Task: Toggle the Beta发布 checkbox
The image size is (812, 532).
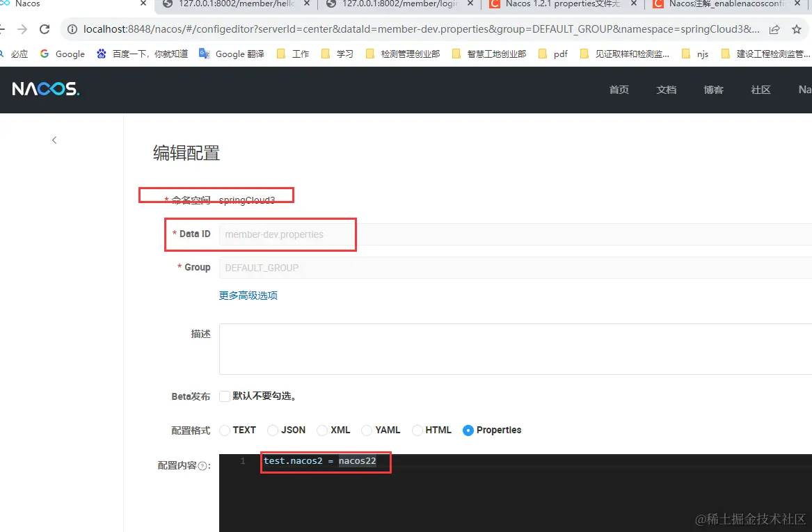Action: pos(224,396)
